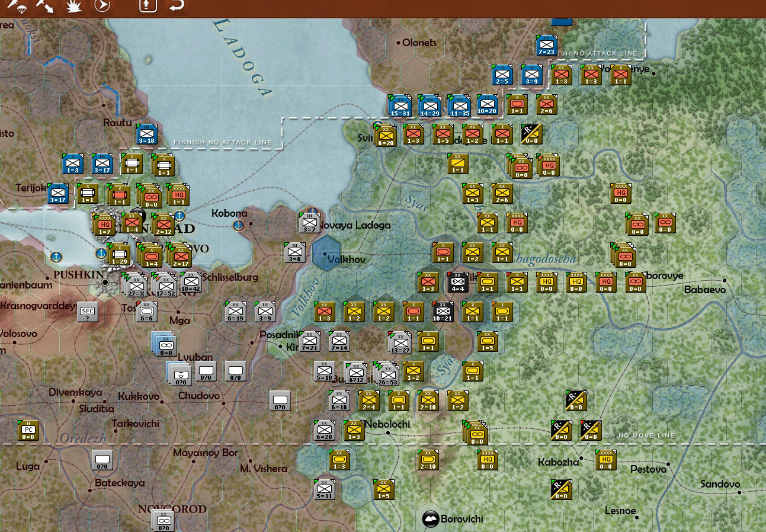The height and width of the screenshot is (532, 766).
Task: Click the Divenskaya town label
Action: pos(75,392)
